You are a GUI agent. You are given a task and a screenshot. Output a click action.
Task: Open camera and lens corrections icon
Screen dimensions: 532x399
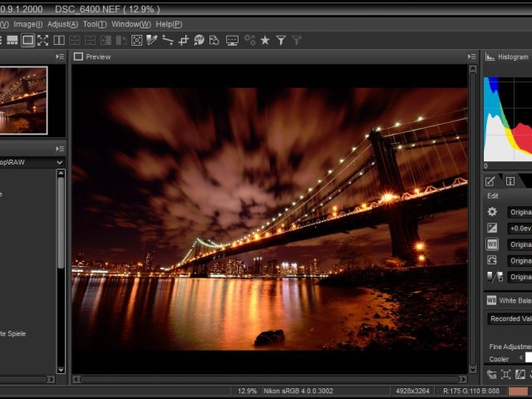coord(506,375)
